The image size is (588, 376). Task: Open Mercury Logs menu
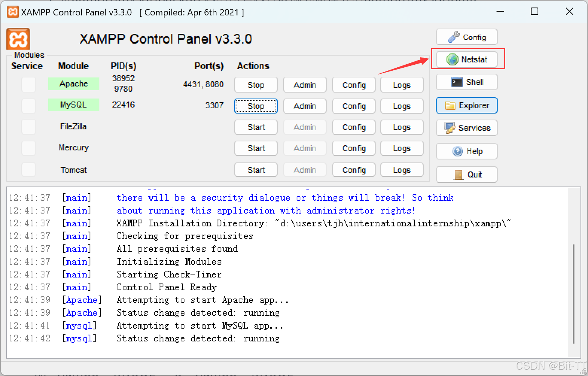(x=402, y=148)
